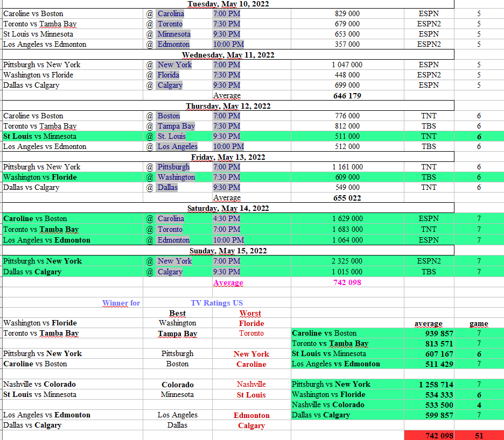Select the Sunday, May 15, 2022 header

click(x=228, y=251)
